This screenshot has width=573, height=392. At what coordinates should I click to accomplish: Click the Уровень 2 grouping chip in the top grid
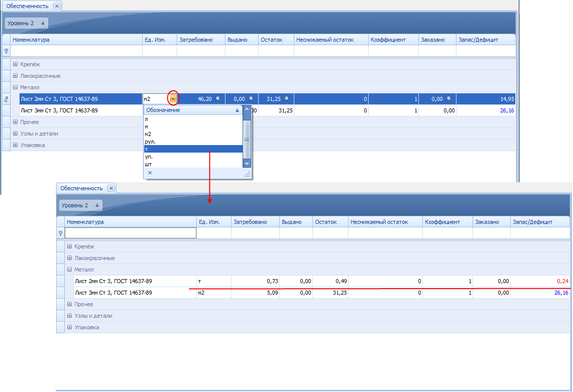(x=26, y=23)
